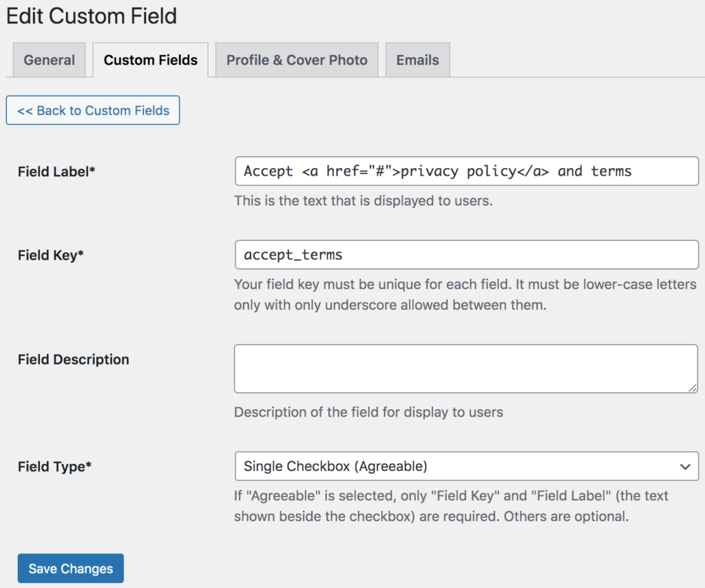This screenshot has width=705, height=588.
Task: Click the 'Edit Custom Field' heading
Action: [92, 17]
